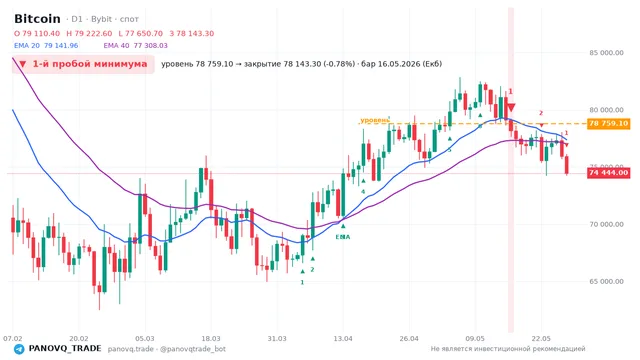The width and height of the screenshot is (640, 360).
Task: Click the 22.05 date axis label
Action: tap(541, 338)
